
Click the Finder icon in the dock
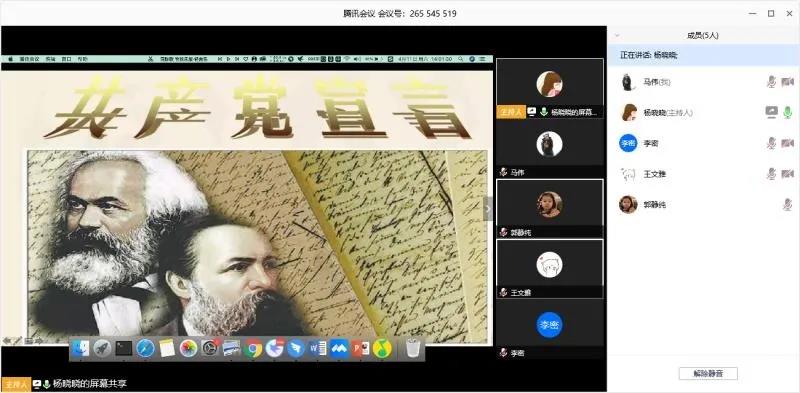pyautogui.click(x=81, y=349)
